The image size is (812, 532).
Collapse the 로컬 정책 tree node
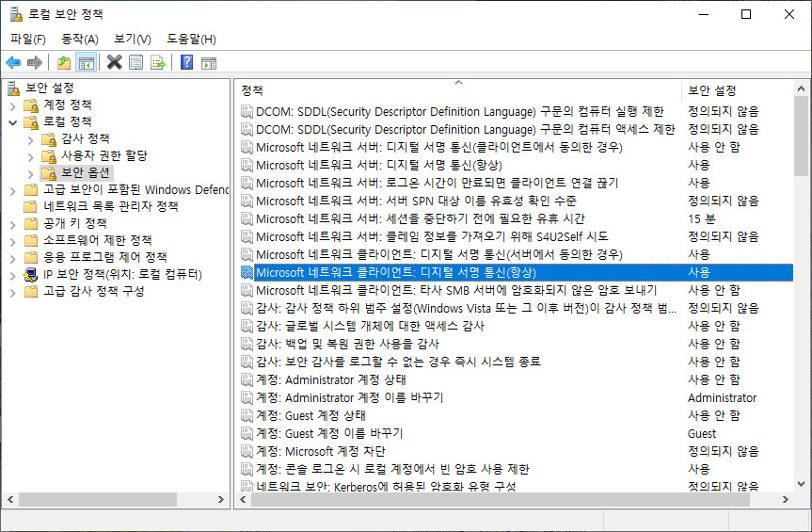coord(13,123)
